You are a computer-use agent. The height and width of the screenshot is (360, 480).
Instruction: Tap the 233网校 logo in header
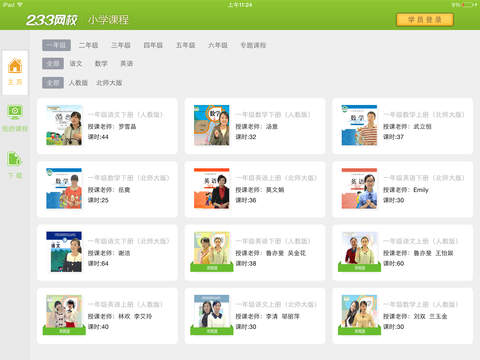click(52, 20)
